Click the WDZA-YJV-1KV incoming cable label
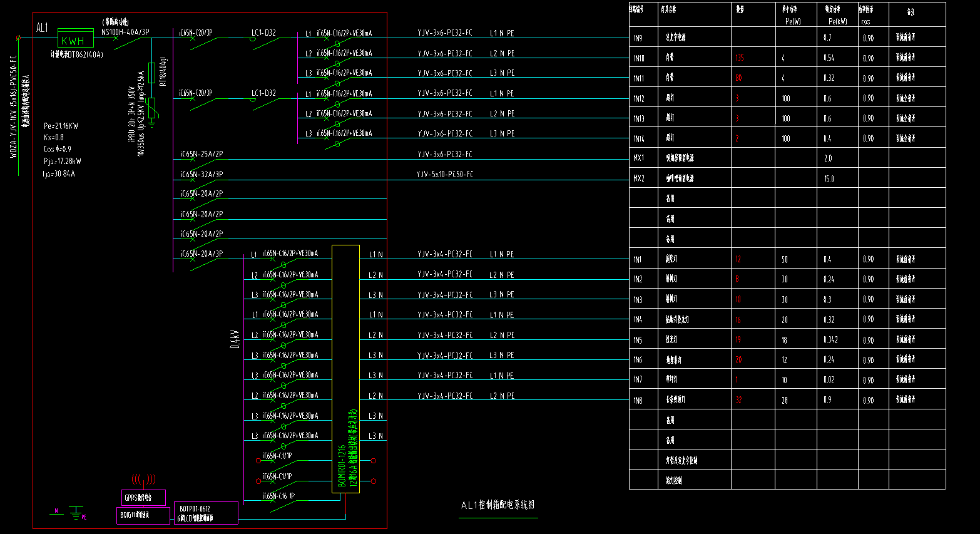The image size is (980, 534). pyautogui.click(x=13, y=107)
